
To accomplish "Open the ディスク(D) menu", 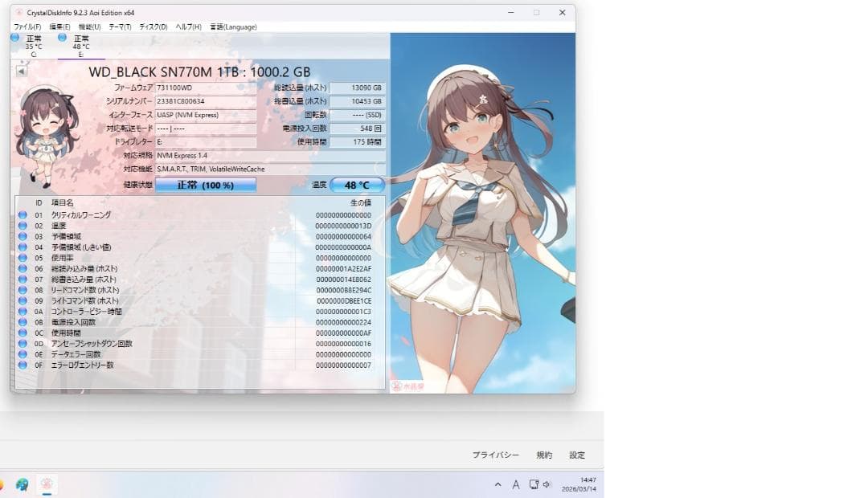I will (154, 27).
